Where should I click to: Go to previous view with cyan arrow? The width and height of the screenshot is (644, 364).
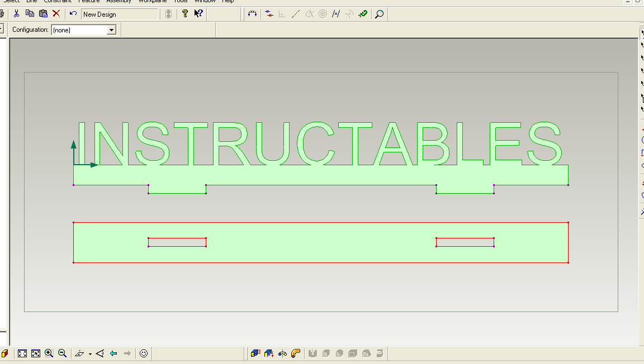113,353
